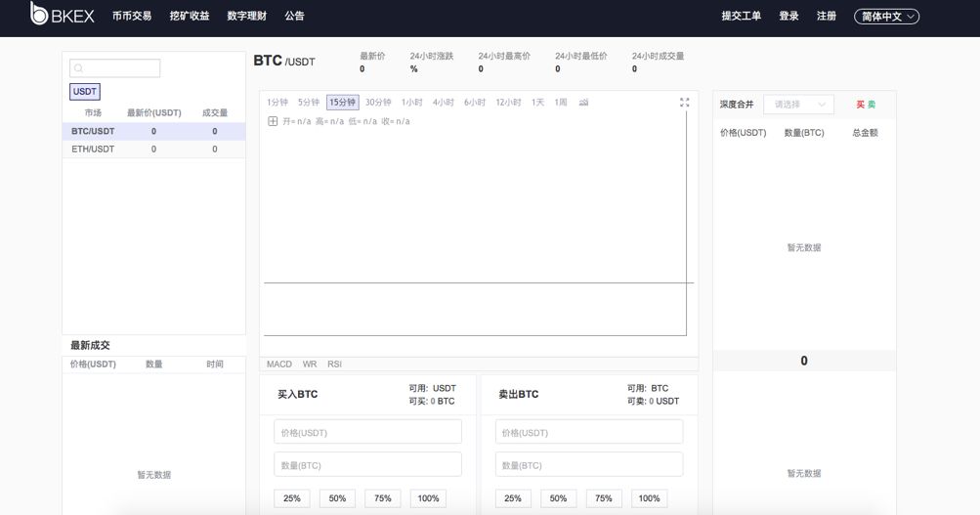Click the 最新成交 section title

click(x=90, y=345)
